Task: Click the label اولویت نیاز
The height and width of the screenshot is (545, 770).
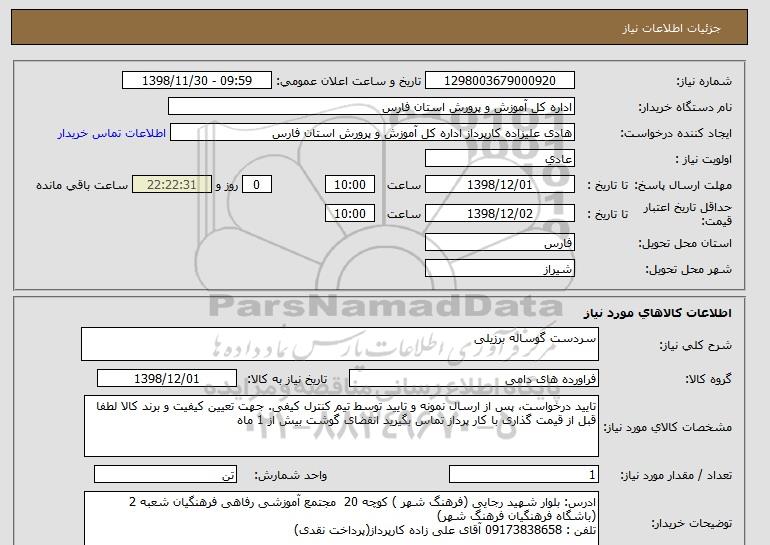Action: [704, 159]
